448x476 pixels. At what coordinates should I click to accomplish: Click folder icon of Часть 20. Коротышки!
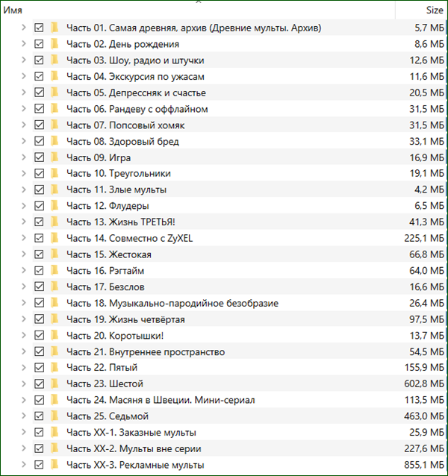(x=55, y=335)
